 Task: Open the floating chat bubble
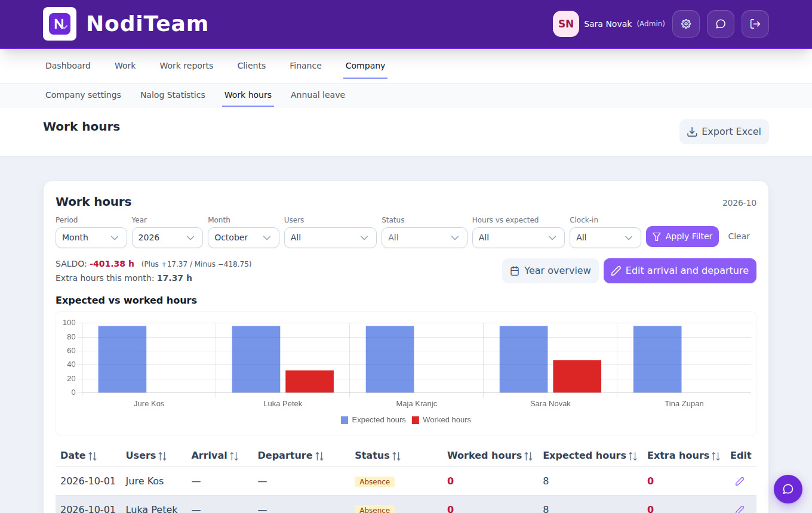tap(788, 489)
